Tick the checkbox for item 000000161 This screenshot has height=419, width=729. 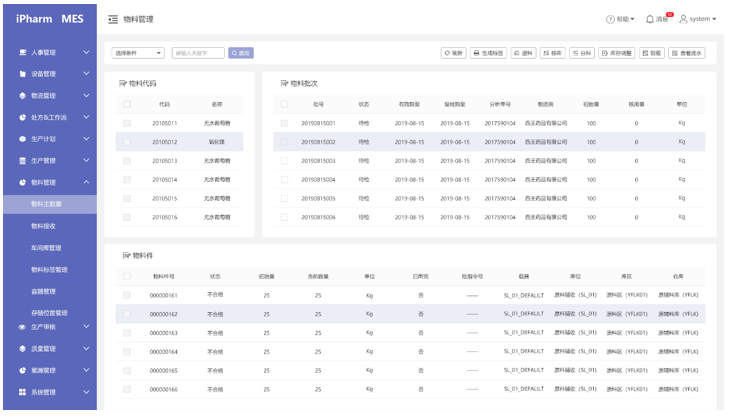(x=127, y=295)
